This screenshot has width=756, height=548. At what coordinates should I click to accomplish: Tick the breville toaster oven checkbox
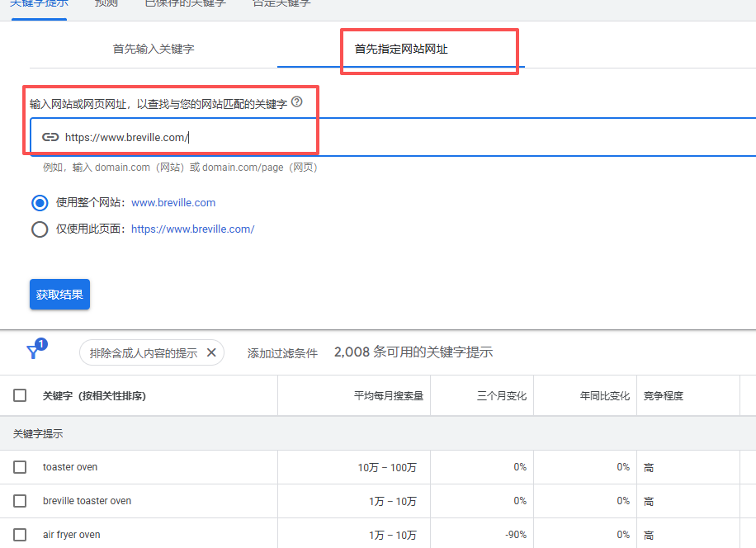[x=20, y=501]
